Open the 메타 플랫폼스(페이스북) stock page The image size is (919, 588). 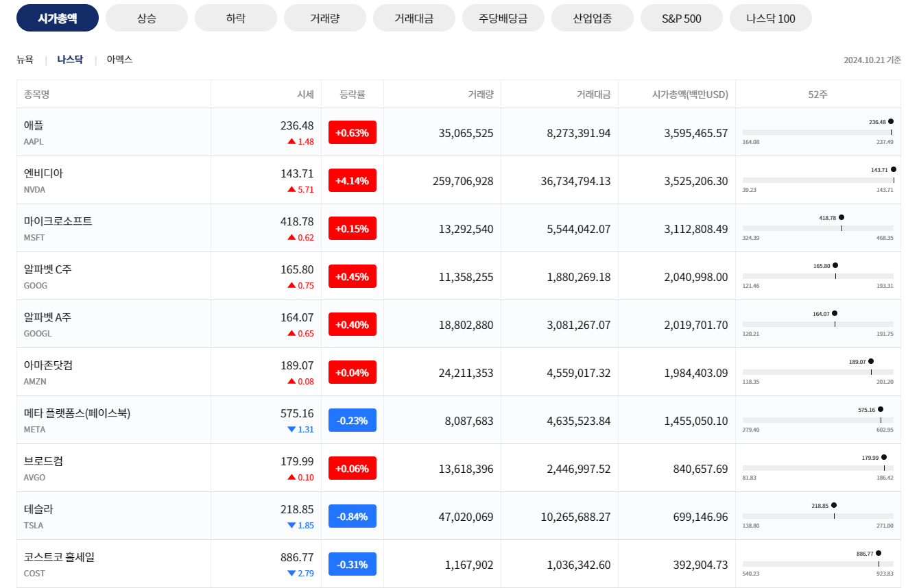tap(77, 413)
